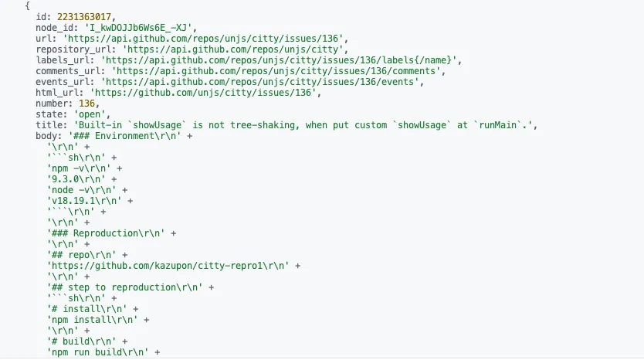Click the 'npm install' line
The width and height of the screenshot is (644, 360).
click(x=92, y=320)
